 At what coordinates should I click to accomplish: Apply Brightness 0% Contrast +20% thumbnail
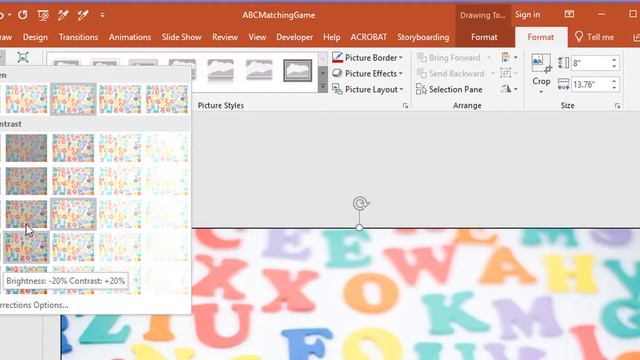point(73,247)
